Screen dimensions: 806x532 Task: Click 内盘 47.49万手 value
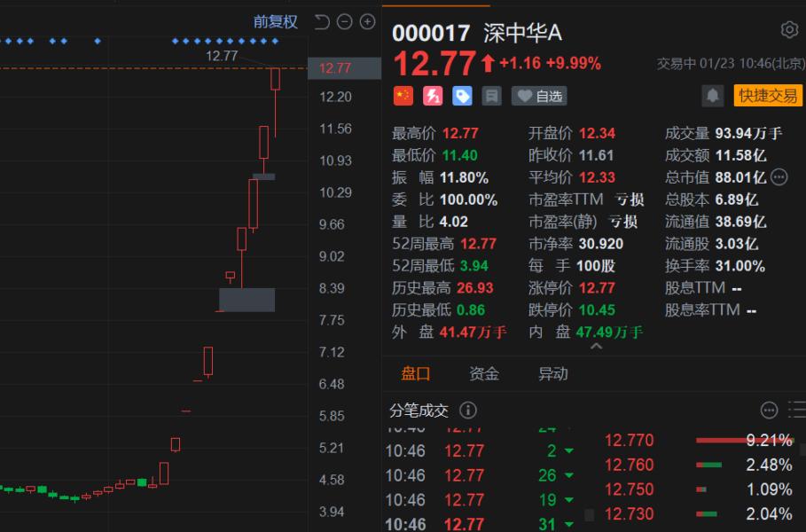tap(610, 332)
